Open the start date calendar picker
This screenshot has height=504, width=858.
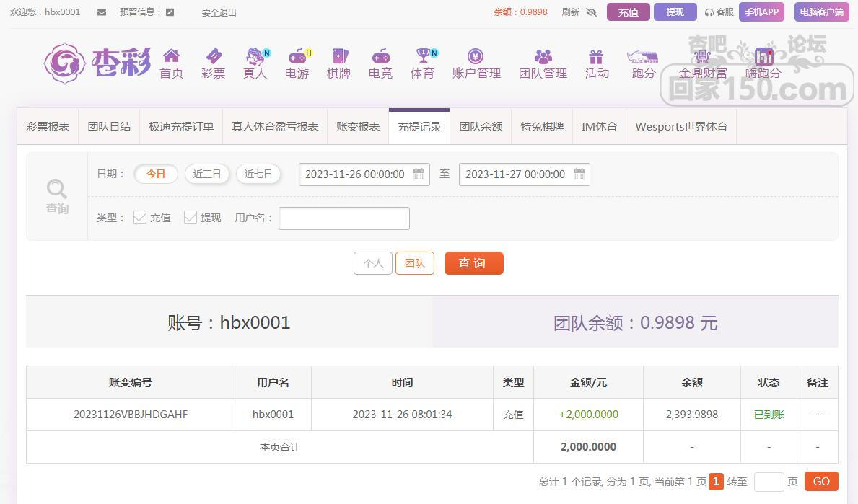[419, 174]
